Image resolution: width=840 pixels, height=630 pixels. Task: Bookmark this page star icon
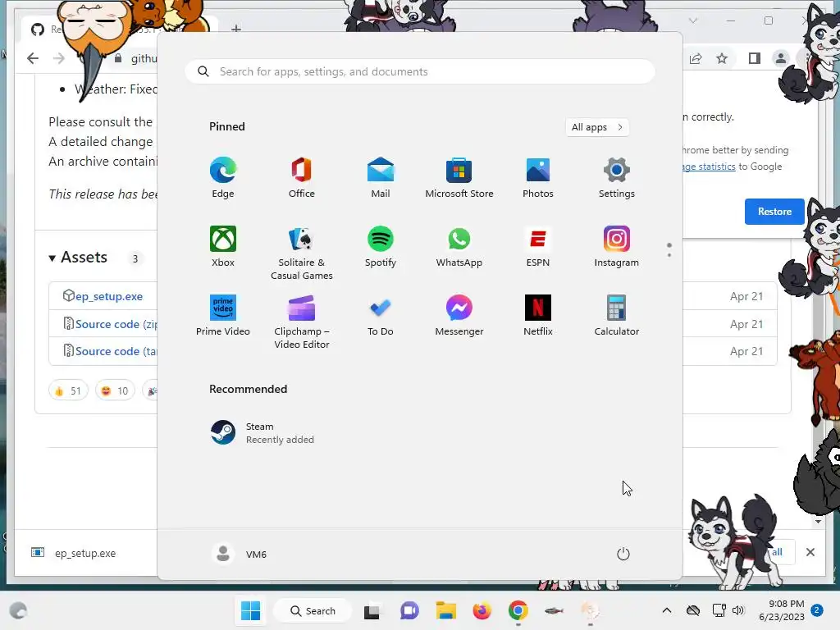coord(722,58)
